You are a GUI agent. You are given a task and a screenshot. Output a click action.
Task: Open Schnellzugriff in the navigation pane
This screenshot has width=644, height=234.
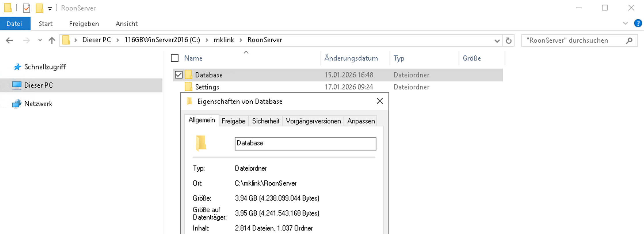tap(45, 67)
